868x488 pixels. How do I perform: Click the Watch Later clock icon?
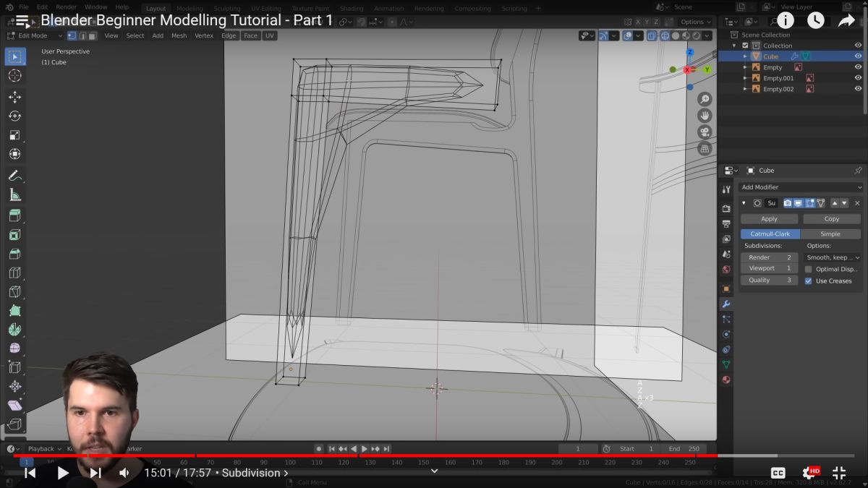click(x=815, y=20)
